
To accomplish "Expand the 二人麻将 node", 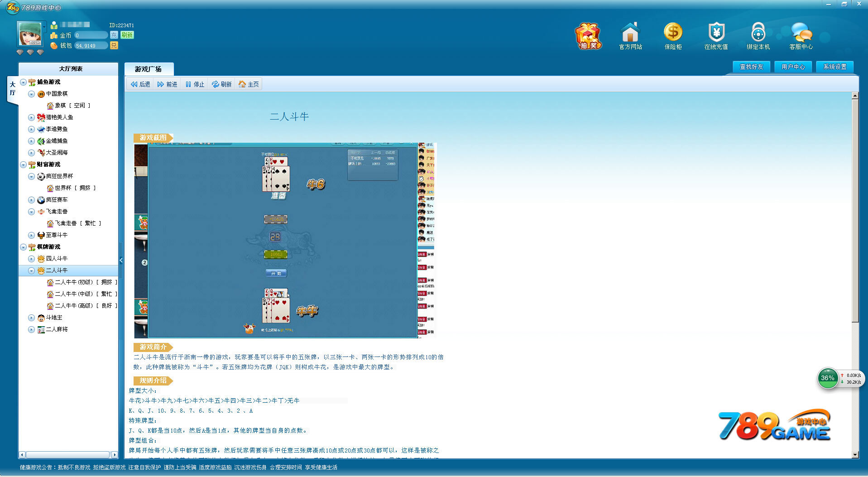I will point(31,329).
